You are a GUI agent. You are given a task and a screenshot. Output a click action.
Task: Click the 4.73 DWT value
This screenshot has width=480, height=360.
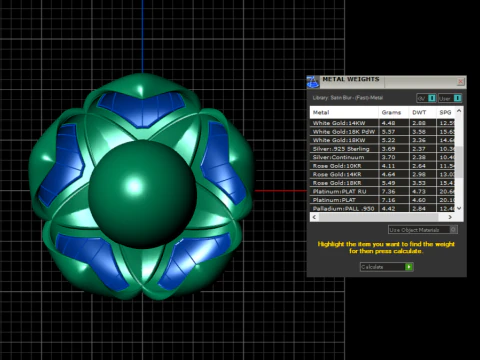tap(419, 192)
